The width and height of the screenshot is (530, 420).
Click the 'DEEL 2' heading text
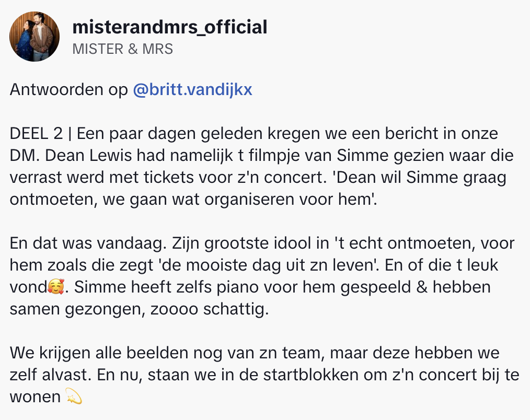(36, 134)
